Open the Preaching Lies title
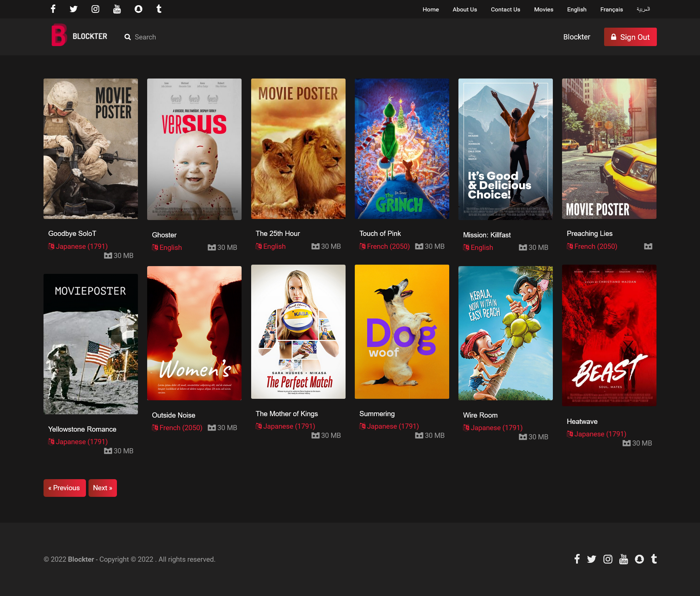Screen dimensions: 700x596 (589, 233)
